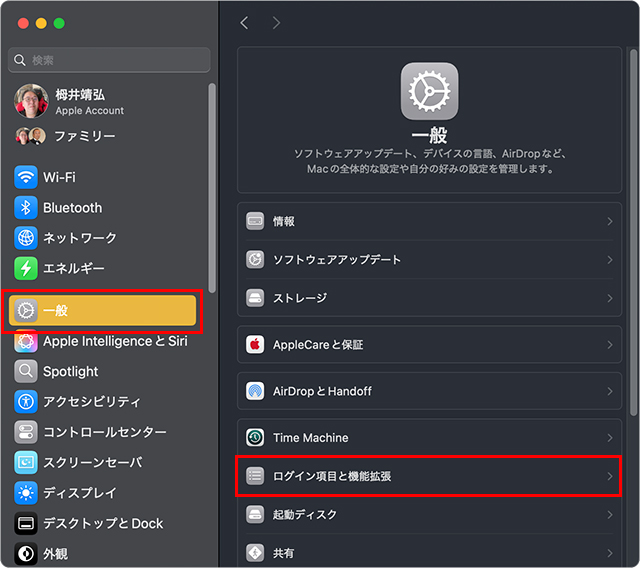
Task: Select 外観 label in sidebar
Action: 56,554
